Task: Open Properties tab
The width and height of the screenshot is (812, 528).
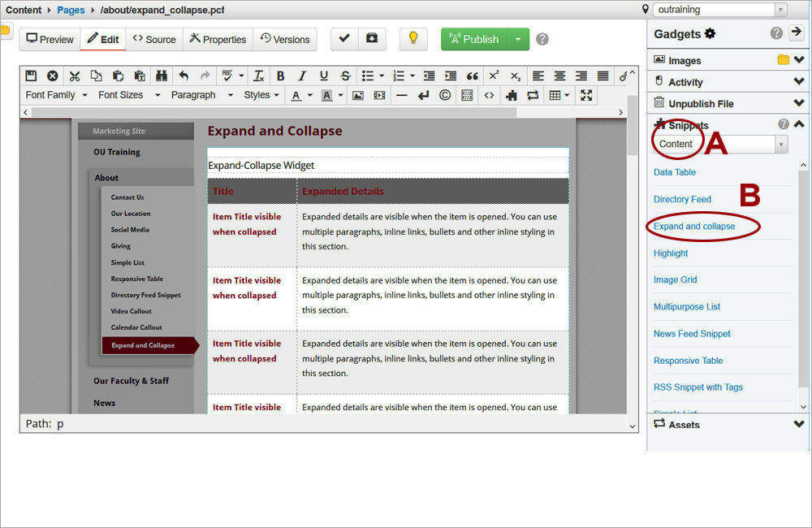Action: coord(218,39)
